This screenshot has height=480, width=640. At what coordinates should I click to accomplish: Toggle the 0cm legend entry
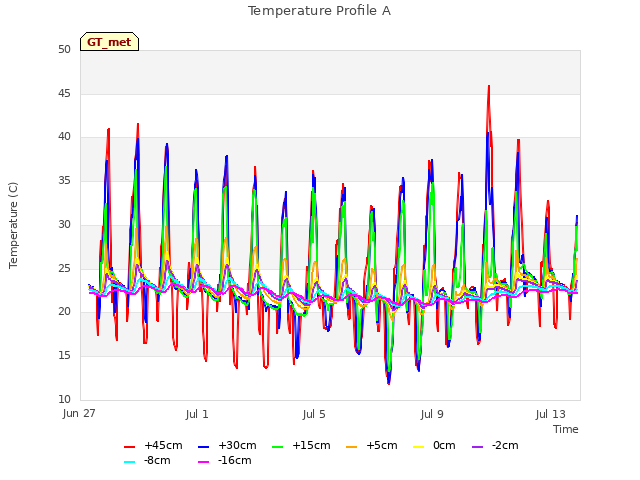434,446
